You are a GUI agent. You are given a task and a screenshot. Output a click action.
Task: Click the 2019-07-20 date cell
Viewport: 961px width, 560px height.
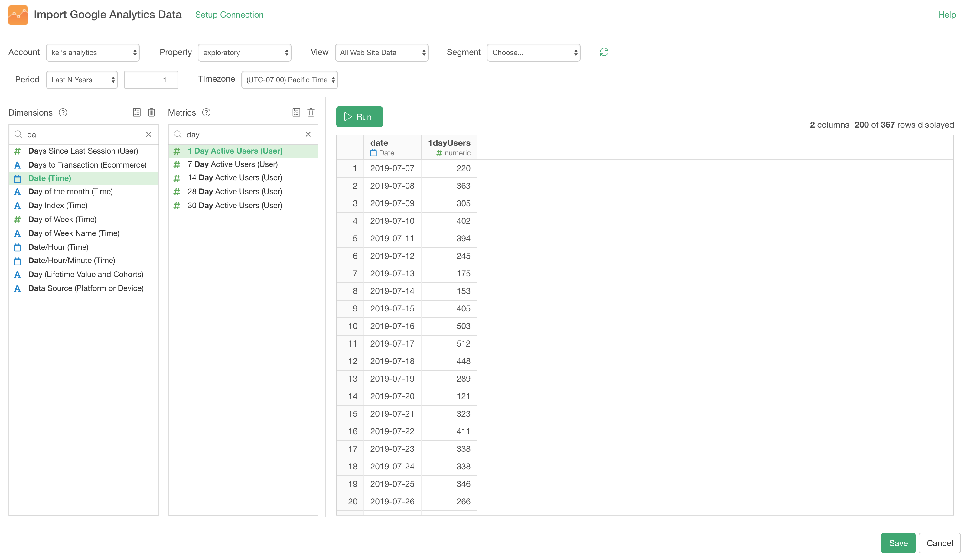click(393, 396)
